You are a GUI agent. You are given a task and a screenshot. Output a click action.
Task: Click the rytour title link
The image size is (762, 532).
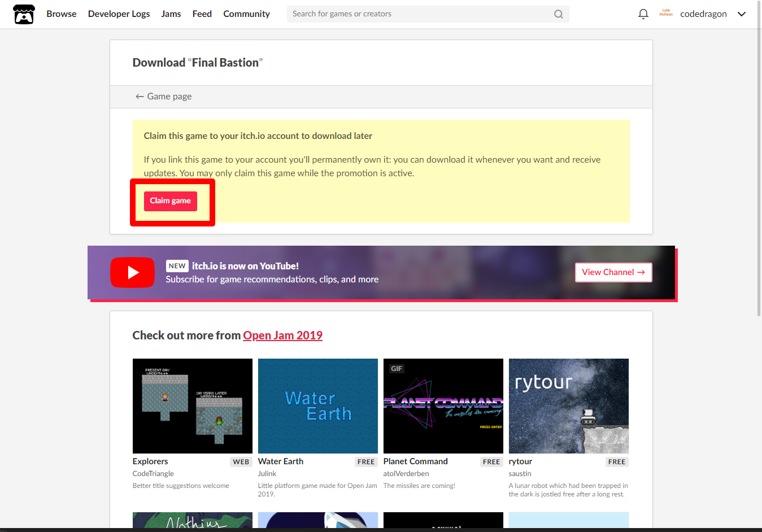pyautogui.click(x=520, y=461)
